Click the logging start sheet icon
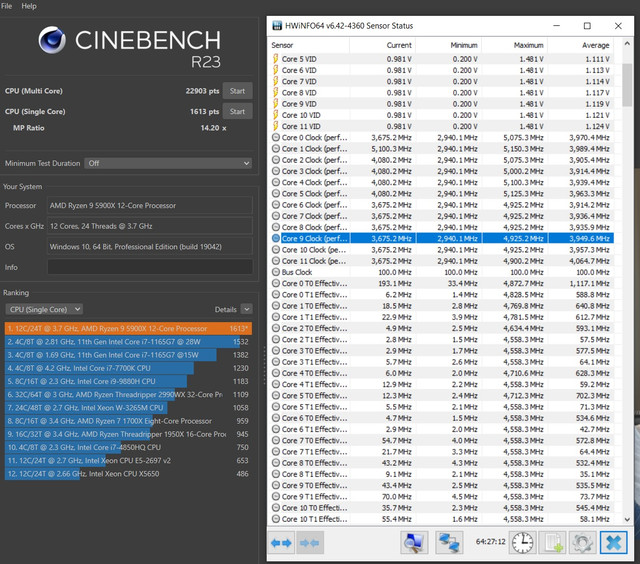Viewport: 640px width, 564px height. pyautogui.click(x=552, y=542)
